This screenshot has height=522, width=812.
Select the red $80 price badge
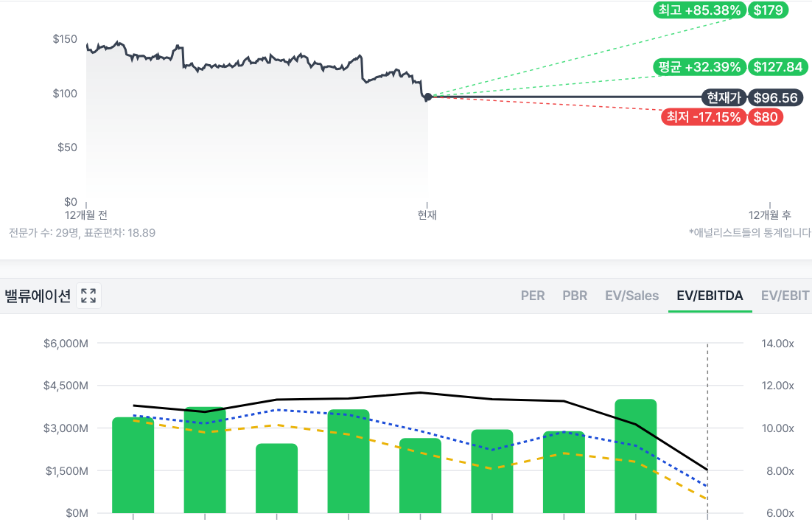(x=766, y=116)
